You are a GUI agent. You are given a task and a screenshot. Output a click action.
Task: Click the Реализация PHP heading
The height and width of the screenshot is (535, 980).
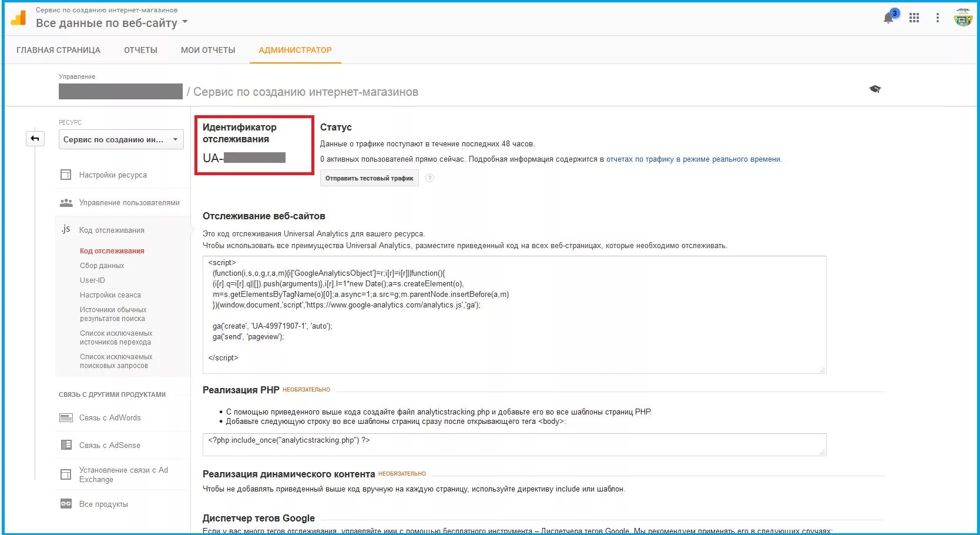241,390
